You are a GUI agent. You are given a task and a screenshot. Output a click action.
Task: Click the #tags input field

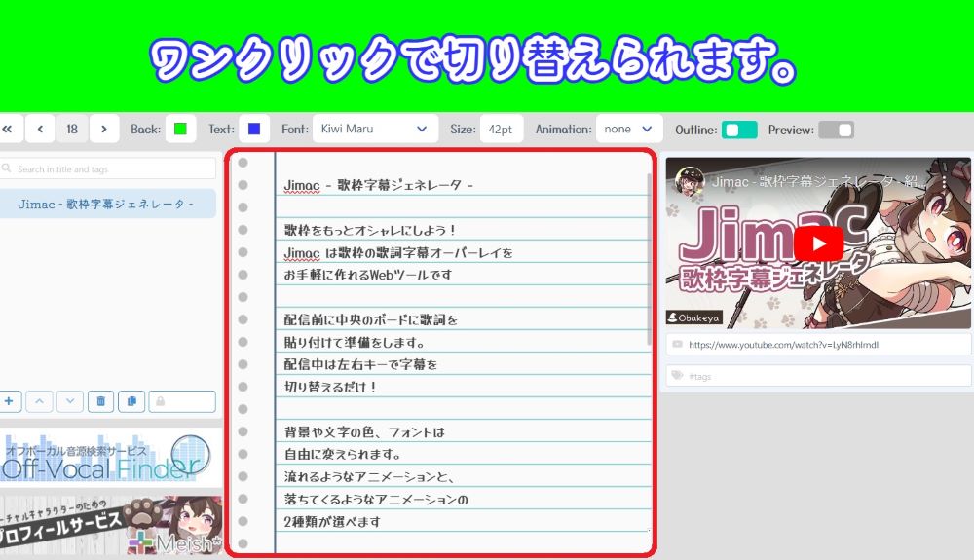click(x=819, y=376)
